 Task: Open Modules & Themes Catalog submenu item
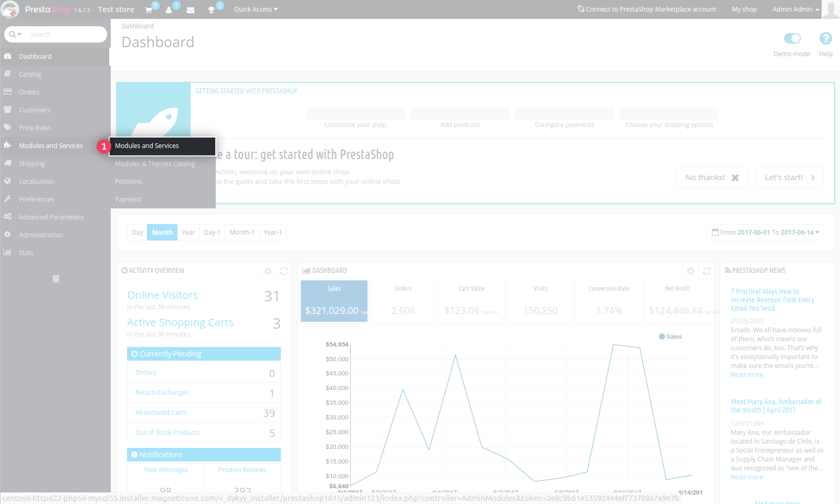(x=155, y=164)
